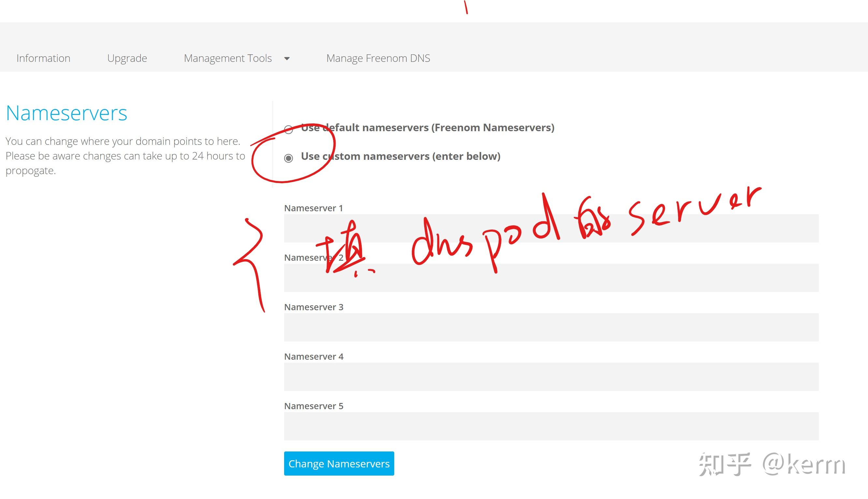868x499 pixels.
Task: Switch to the Upgrade tab
Action: [x=127, y=58]
